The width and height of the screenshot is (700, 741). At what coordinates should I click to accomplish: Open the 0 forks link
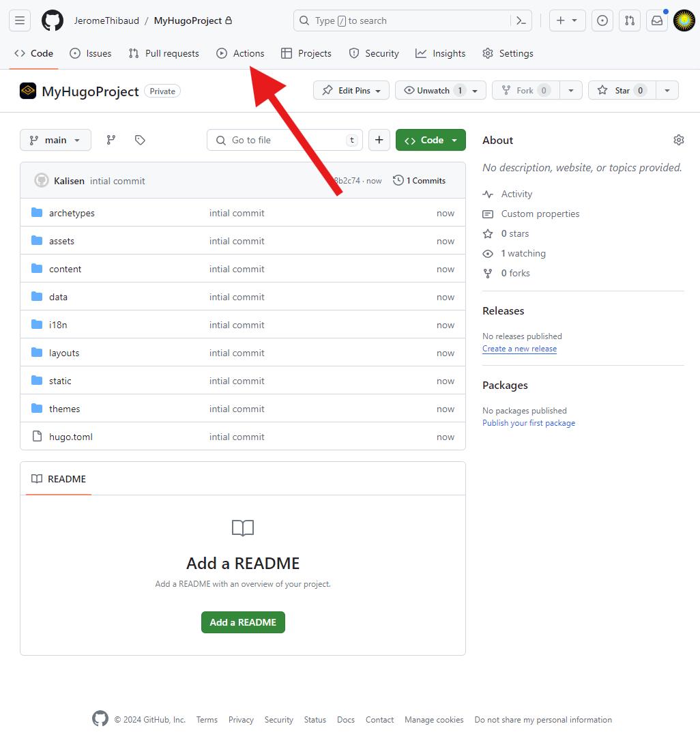click(515, 273)
